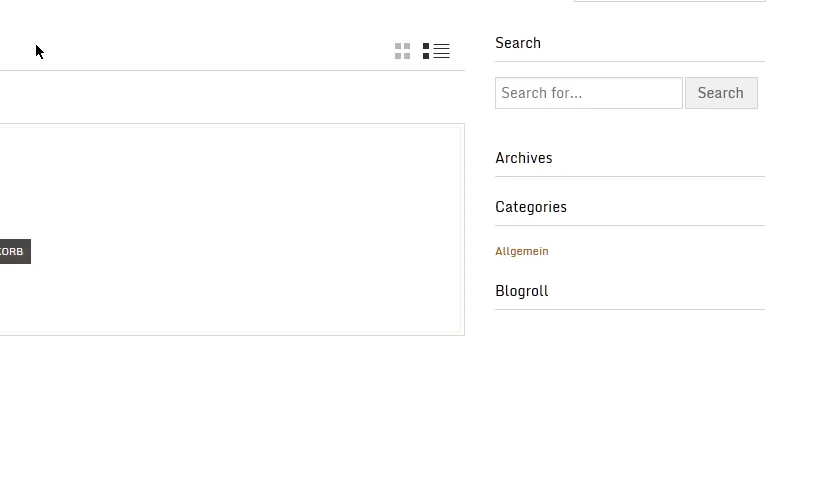Click the Archives widget heading
Viewport: 839px width, 479px height.
pyautogui.click(x=523, y=158)
